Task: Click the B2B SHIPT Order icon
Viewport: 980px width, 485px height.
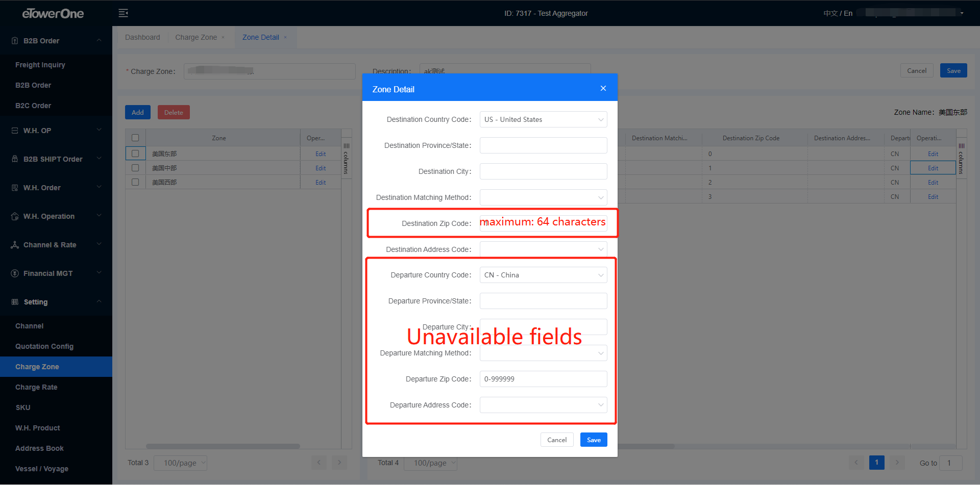Action: click(15, 159)
